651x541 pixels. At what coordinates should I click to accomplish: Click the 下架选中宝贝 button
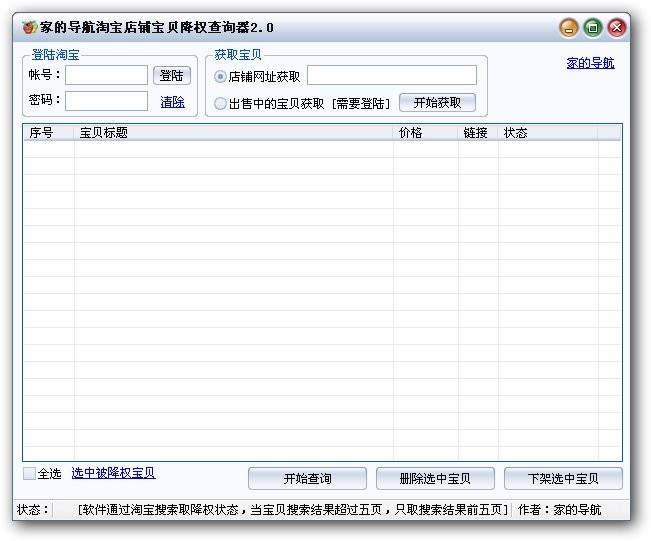click(563, 479)
